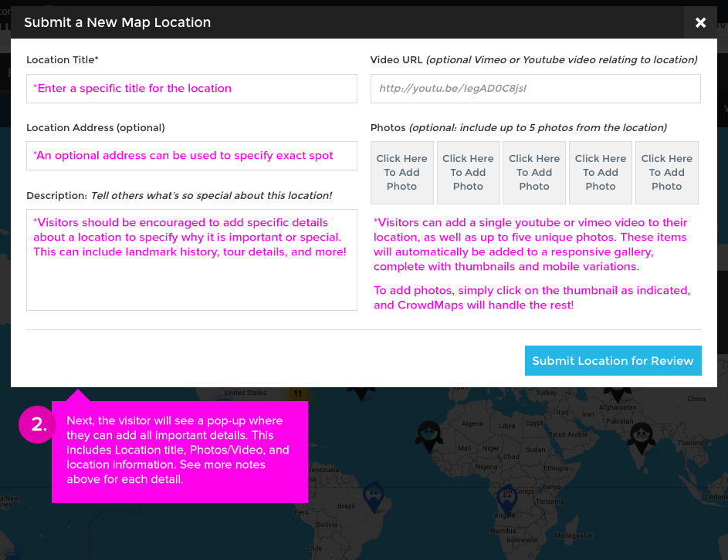This screenshot has width=728, height=560.
Task: Focus the Video URL input field
Action: (x=535, y=89)
